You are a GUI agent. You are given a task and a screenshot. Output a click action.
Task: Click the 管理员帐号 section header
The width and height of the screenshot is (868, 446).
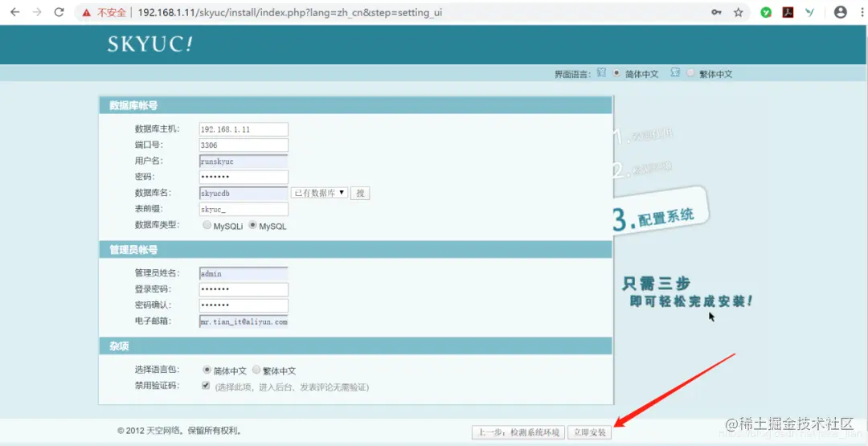(355, 250)
